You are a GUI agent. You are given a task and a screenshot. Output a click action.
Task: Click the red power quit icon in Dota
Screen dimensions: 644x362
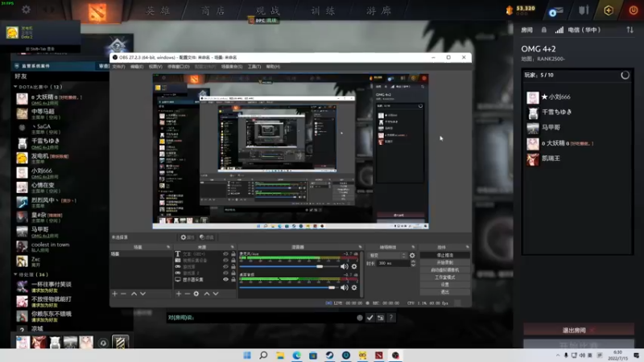pyautogui.click(x=633, y=10)
